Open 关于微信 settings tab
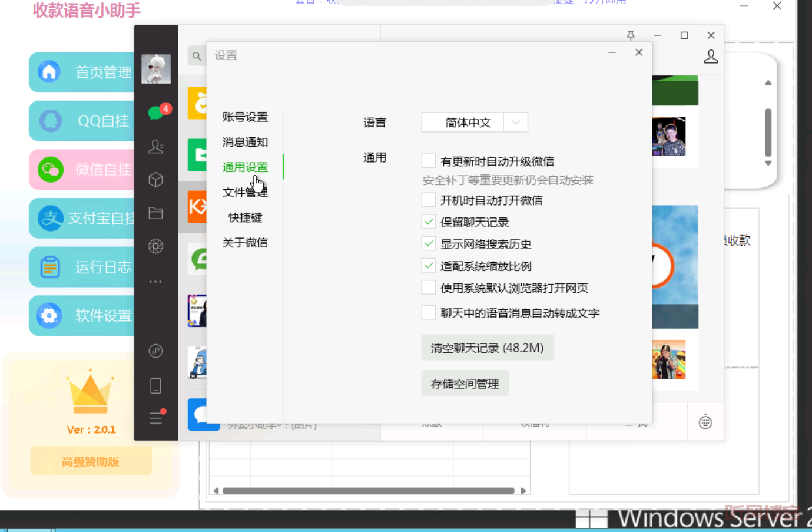The image size is (812, 532). 245,242
